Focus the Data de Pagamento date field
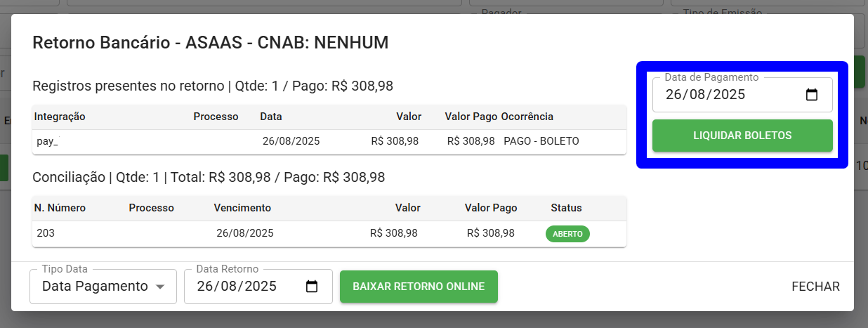This screenshot has width=868, height=328. pos(742,95)
